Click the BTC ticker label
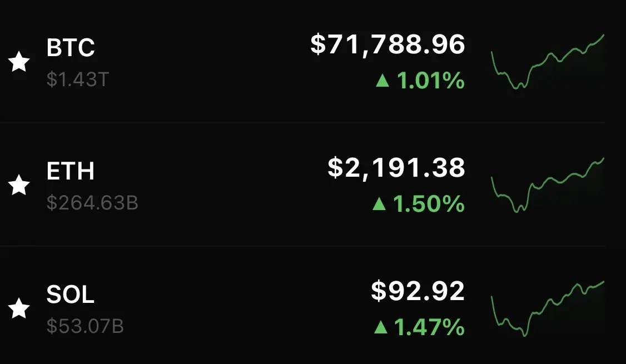Image resolution: width=626 pixels, height=364 pixels. 71,48
